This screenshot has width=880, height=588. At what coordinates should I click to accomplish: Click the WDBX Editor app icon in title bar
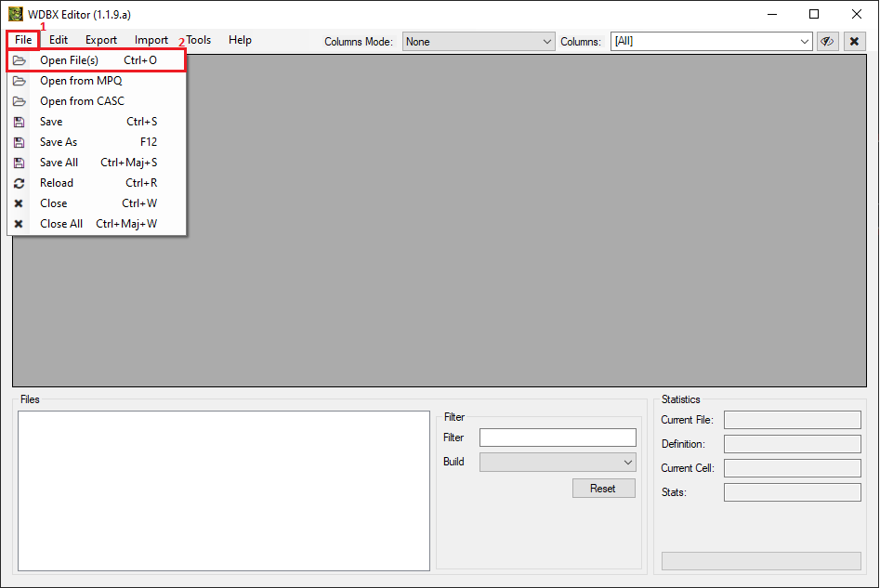(x=16, y=14)
